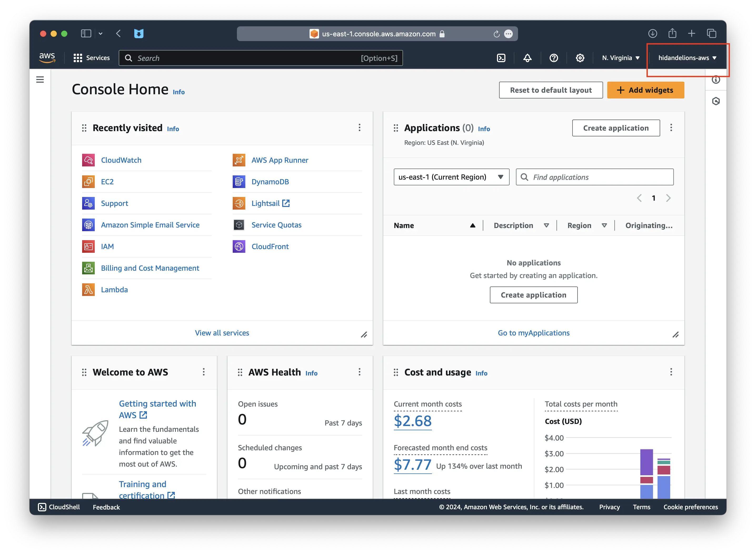Open AWS Health Info link

coord(311,373)
